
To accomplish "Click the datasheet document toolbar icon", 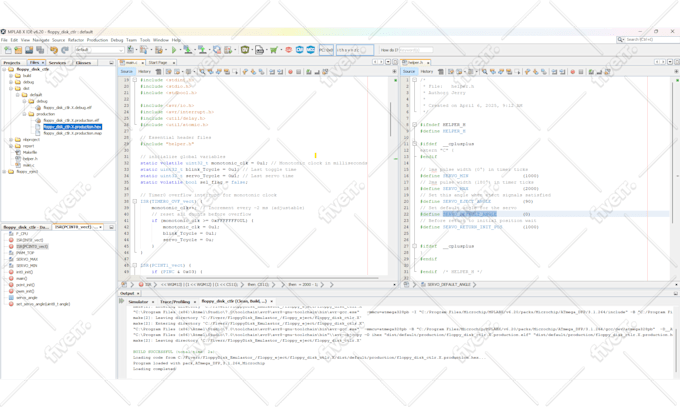I will tap(259, 50).
